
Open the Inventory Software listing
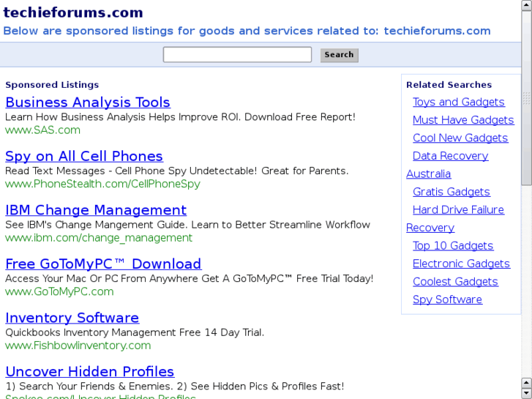pyautogui.click(x=72, y=318)
